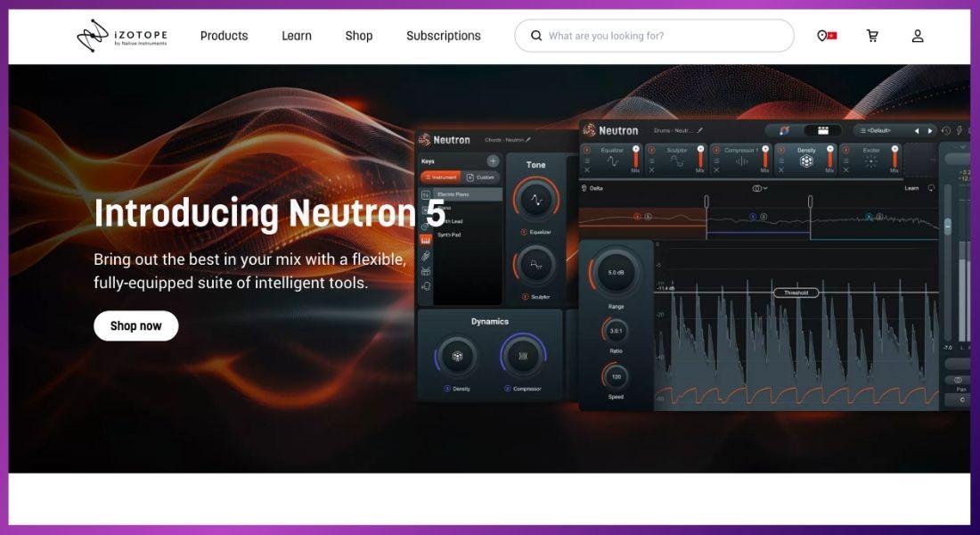Viewport: 980px width, 535px height.
Task: Click the magnifier icon in the search bar
Action: [535, 36]
